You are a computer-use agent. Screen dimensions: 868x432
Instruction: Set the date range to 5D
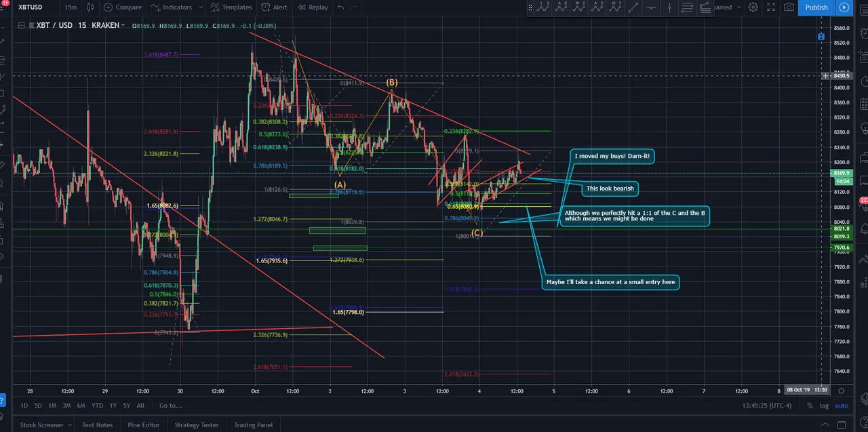(x=38, y=406)
